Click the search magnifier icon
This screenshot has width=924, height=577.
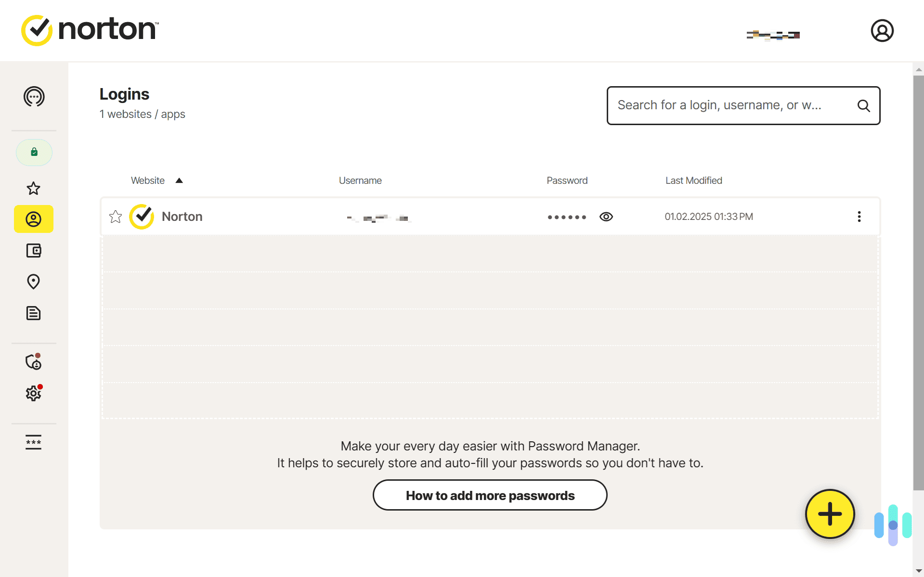(864, 106)
